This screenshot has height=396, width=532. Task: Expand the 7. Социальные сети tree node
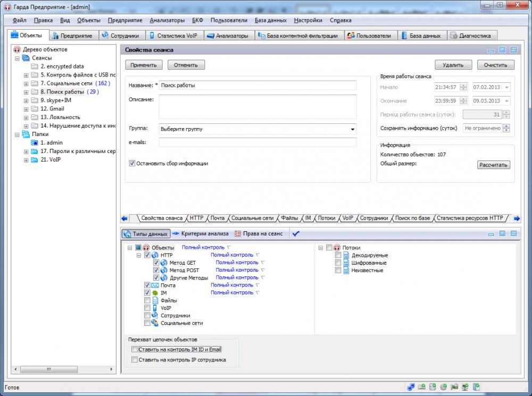pos(26,83)
